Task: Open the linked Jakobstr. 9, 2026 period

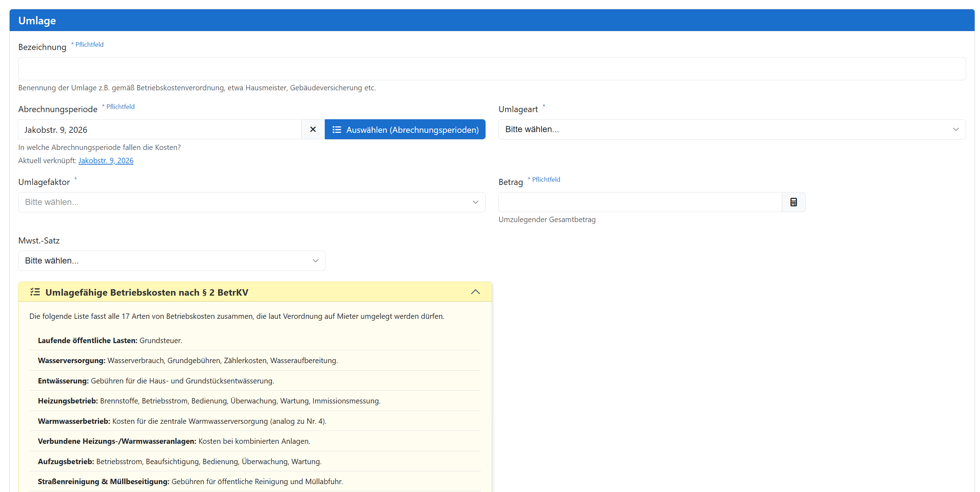Action: tap(106, 160)
